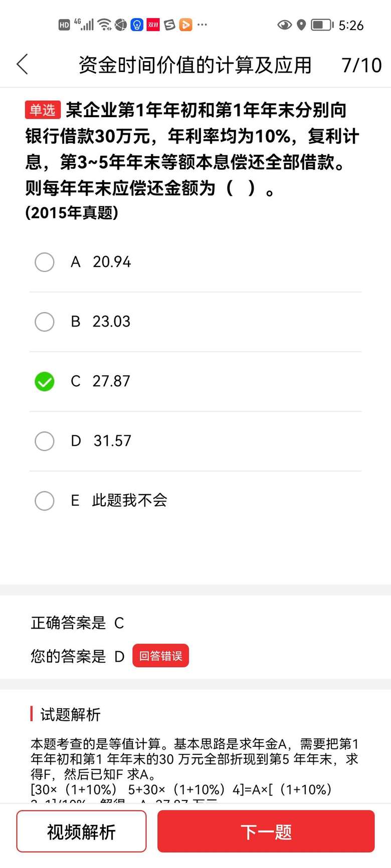The image size is (391, 868).
Task: Open the 视频解析 video explanation
Action: [81, 832]
